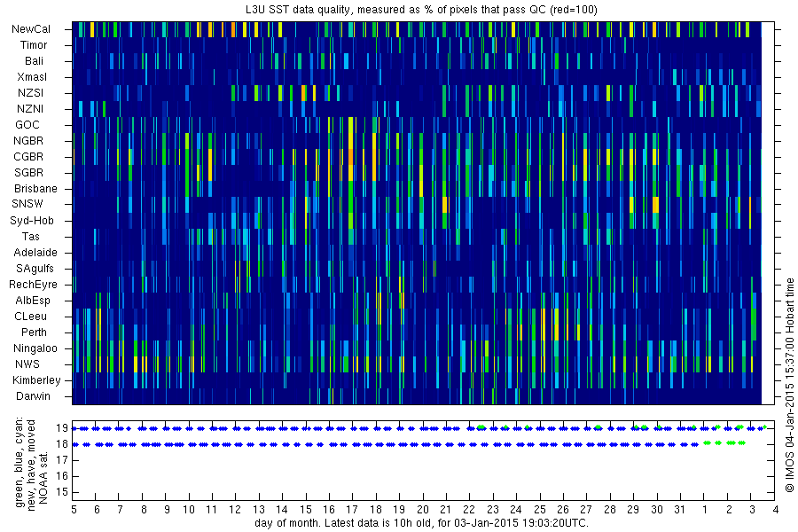Click the 'green, blue, cyan:' legend text

[x=20, y=462]
